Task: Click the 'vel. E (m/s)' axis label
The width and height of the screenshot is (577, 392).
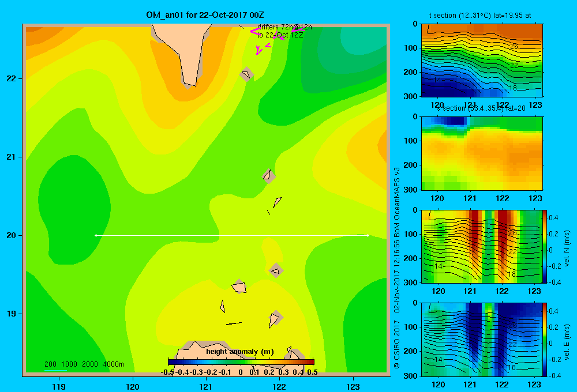Action: tap(567, 342)
